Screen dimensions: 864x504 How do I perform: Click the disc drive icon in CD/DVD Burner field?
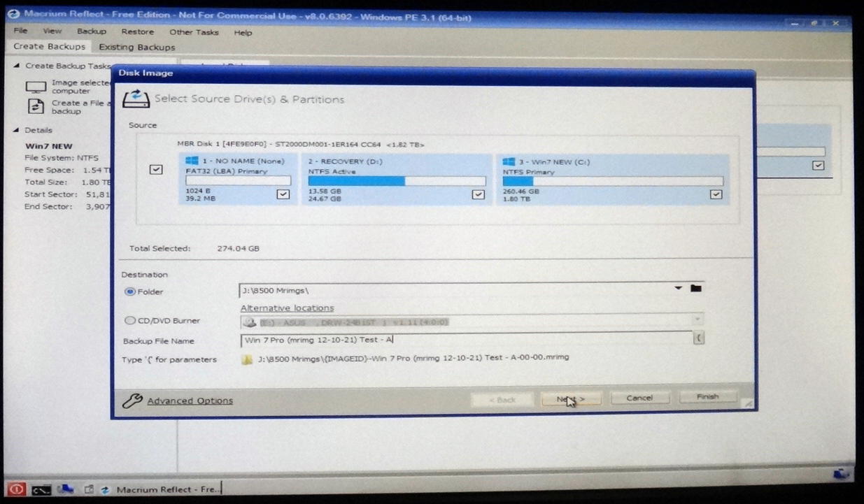click(250, 322)
